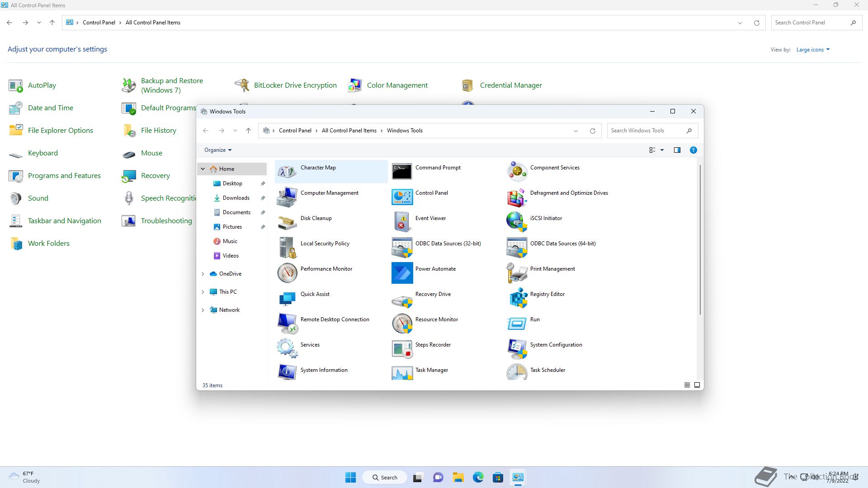
Task: Expand the OneDrive tree node
Action: (x=203, y=274)
